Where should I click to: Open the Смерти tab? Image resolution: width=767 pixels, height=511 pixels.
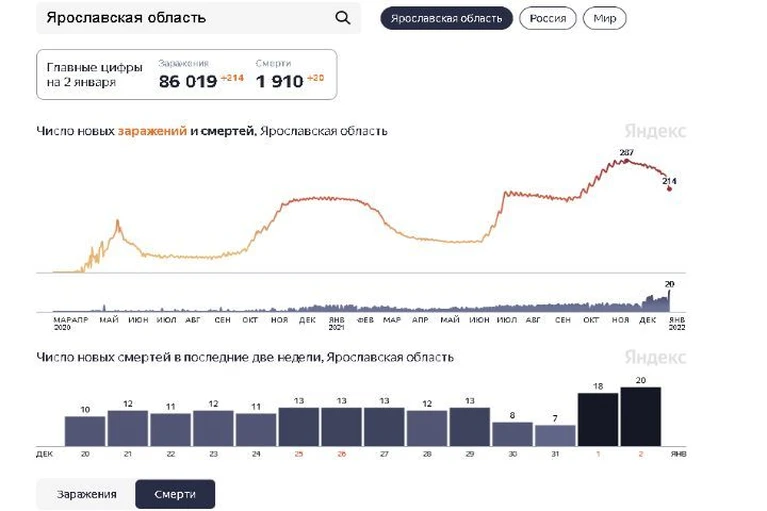coord(175,494)
